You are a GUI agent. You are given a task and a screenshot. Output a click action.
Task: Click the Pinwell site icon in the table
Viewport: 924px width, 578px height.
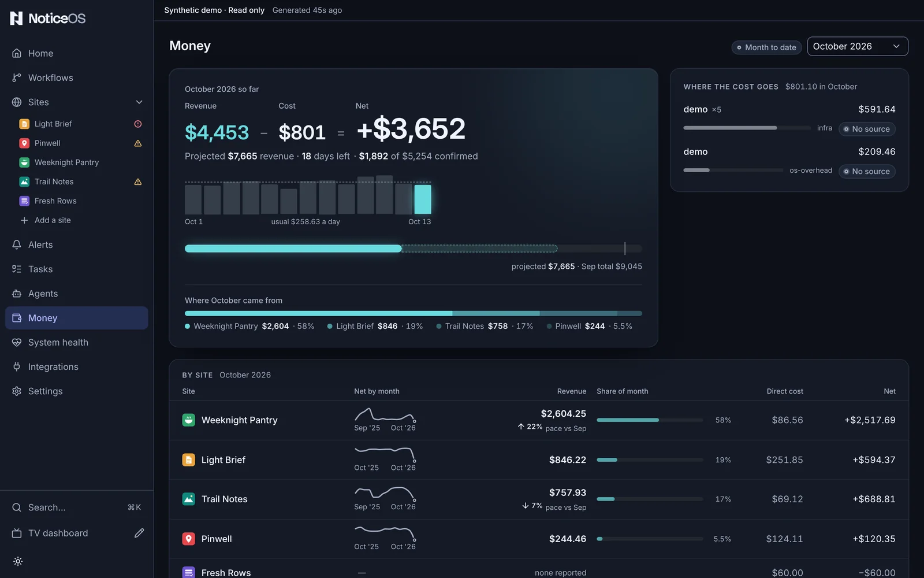(x=188, y=539)
